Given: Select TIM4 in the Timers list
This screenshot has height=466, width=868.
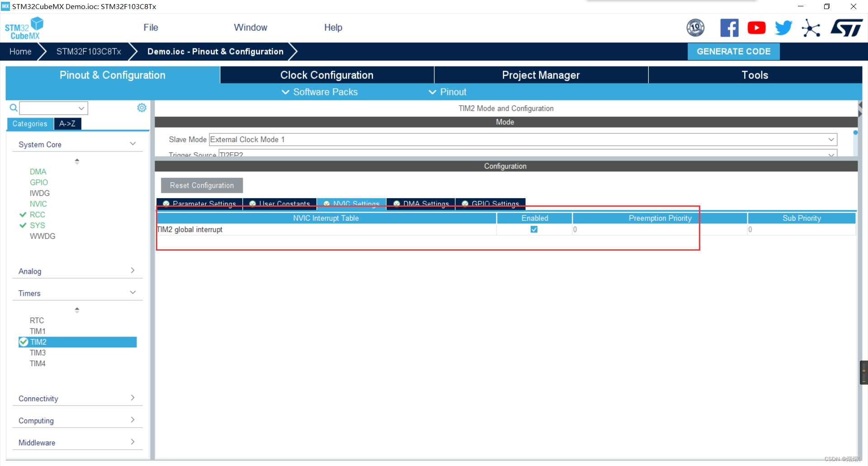Looking at the screenshot, I should [x=38, y=364].
